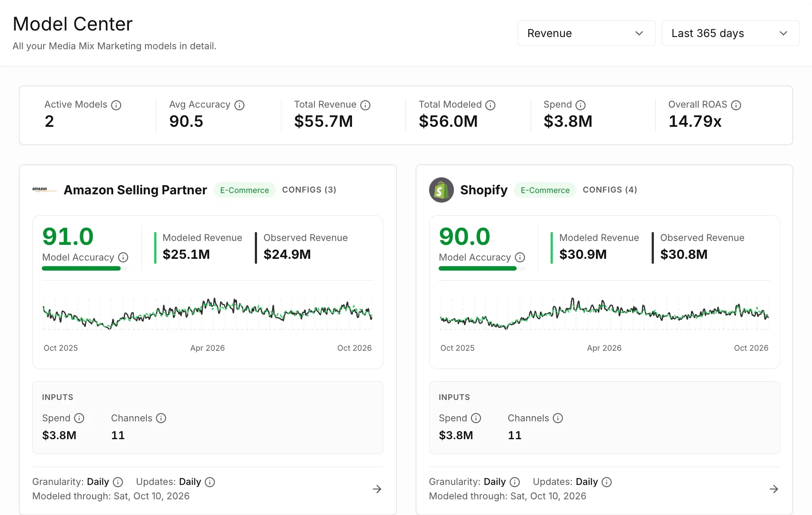The height and width of the screenshot is (515, 812).
Task: Click Amazon card Model Accuracy info icon
Action: coord(123,257)
